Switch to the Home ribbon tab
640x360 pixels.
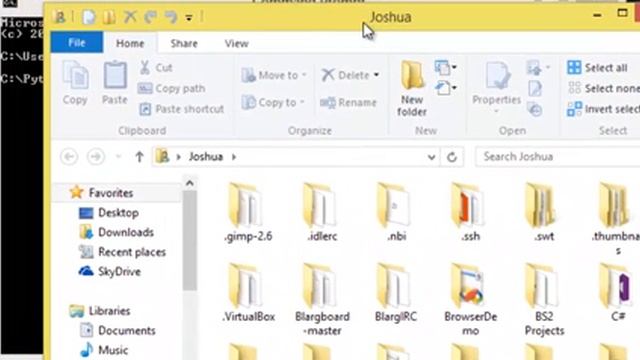(130, 43)
